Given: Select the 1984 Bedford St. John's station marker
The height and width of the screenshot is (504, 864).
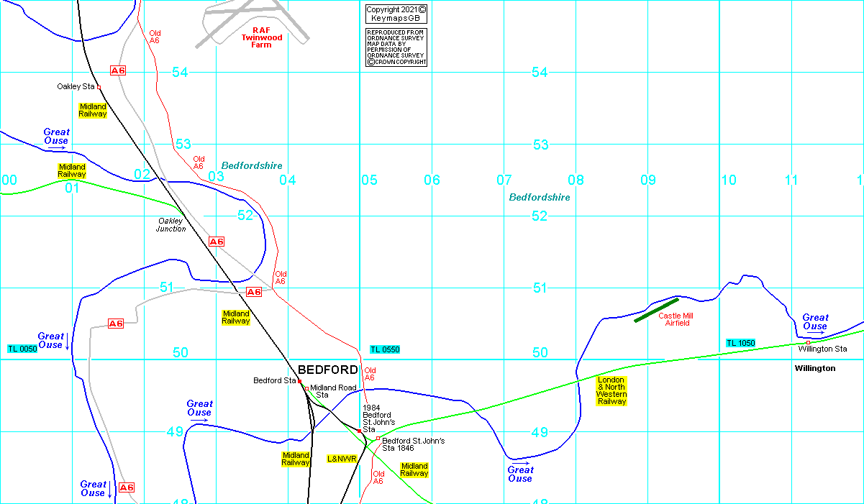Looking at the screenshot, I should [359, 431].
